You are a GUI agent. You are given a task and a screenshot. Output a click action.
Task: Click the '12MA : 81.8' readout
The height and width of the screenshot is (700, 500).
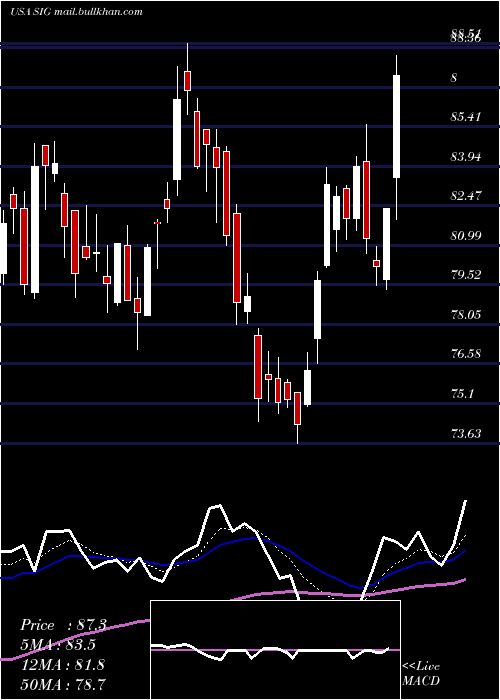point(62,664)
